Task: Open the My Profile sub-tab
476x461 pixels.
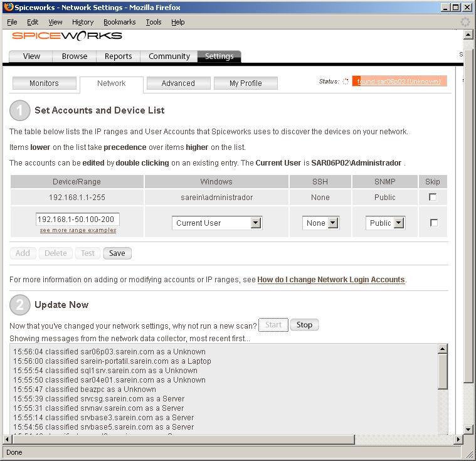Action: [246, 83]
